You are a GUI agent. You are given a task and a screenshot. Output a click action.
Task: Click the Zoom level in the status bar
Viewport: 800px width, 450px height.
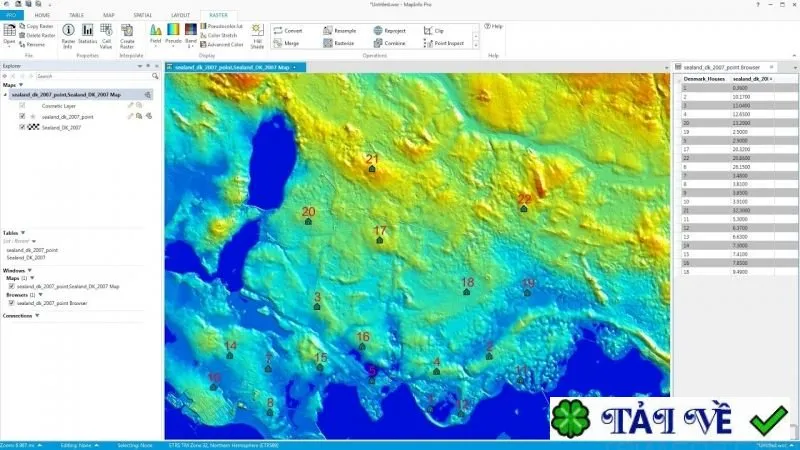(x=21, y=445)
